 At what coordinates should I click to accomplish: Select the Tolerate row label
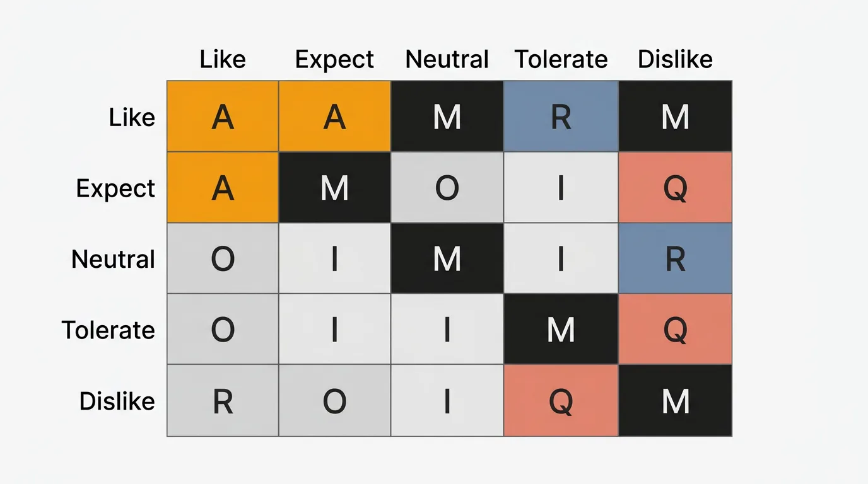pos(108,330)
